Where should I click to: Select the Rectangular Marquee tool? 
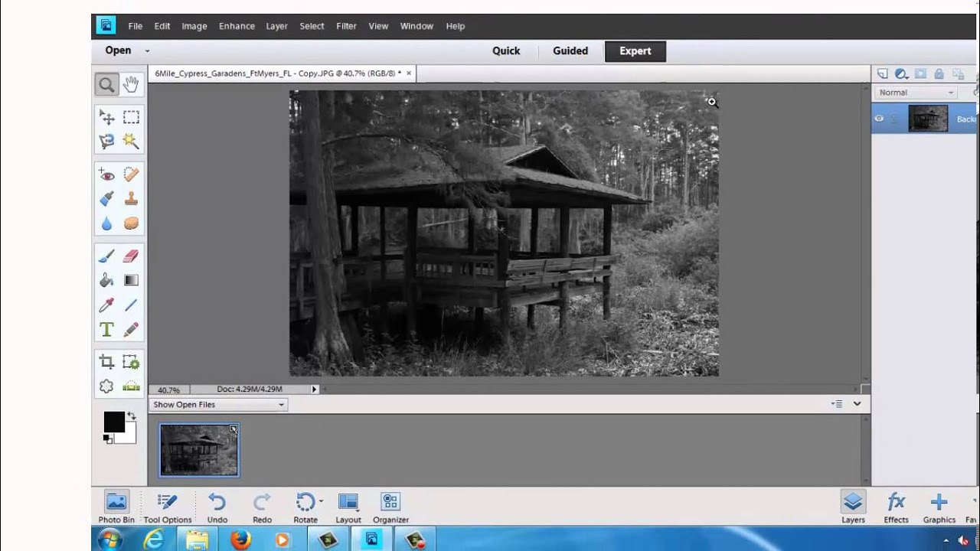point(131,117)
